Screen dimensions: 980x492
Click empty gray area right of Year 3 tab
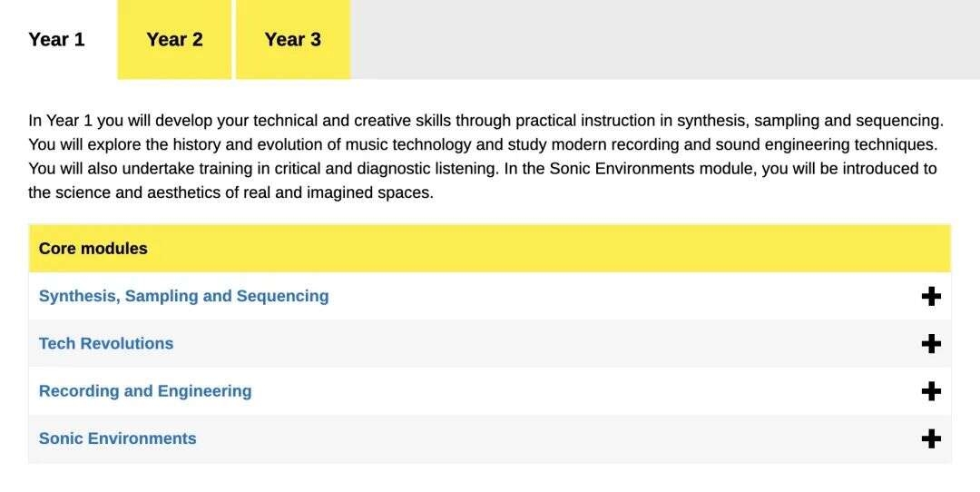(x=662, y=40)
